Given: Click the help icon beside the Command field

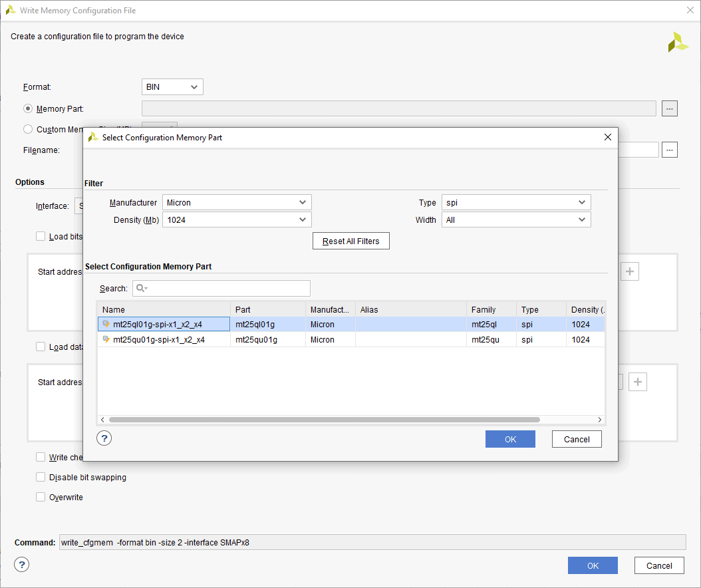Looking at the screenshot, I should (22, 565).
